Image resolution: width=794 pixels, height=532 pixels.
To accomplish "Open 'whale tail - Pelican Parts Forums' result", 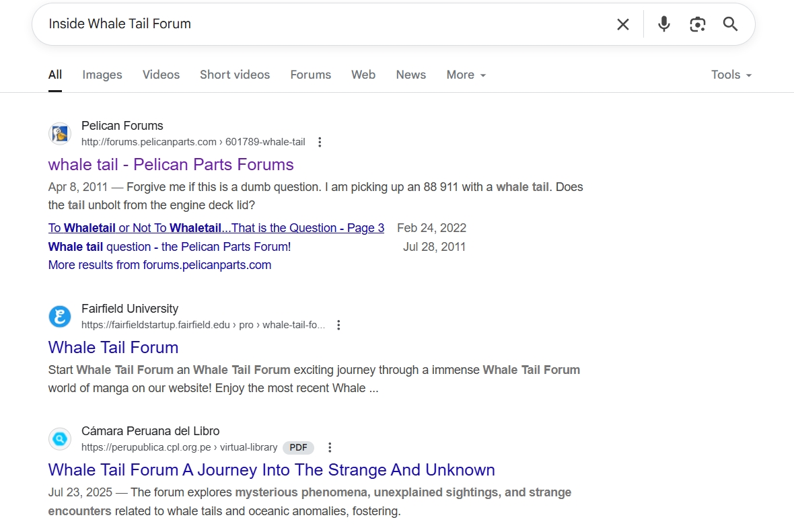I will [171, 165].
